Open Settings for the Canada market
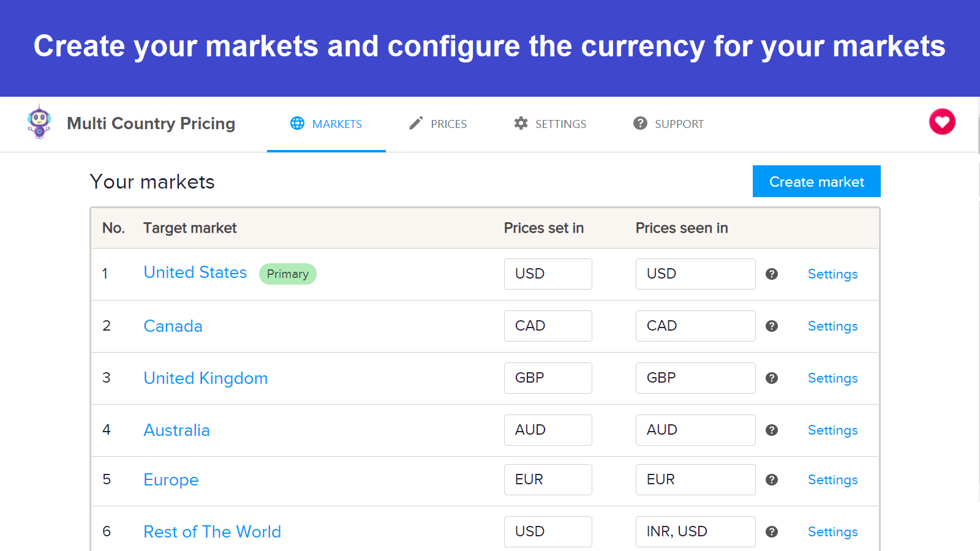Image resolution: width=980 pixels, height=551 pixels. pyautogui.click(x=832, y=326)
